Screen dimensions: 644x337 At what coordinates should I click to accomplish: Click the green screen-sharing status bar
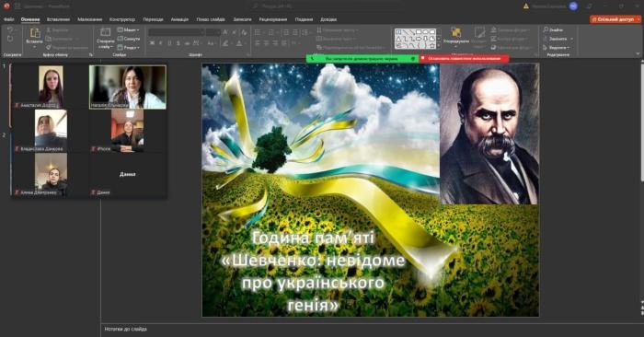point(362,59)
